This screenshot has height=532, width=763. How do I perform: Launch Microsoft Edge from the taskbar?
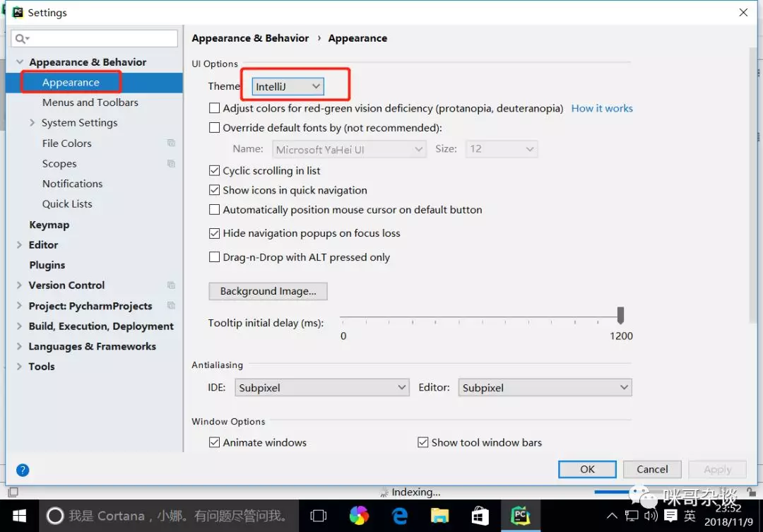pyautogui.click(x=399, y=516)
